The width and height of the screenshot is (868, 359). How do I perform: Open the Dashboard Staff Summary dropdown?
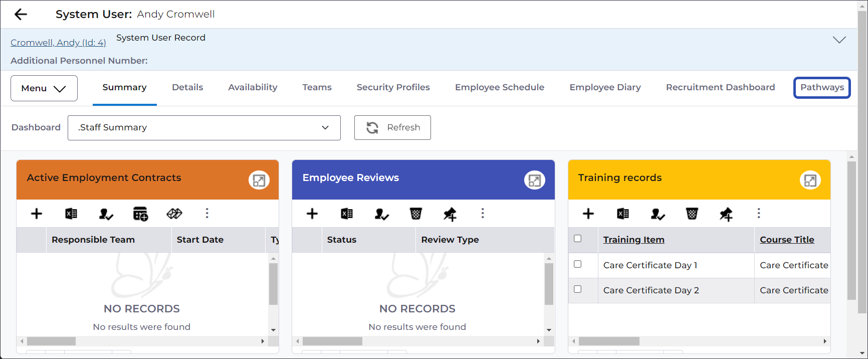point(204,128)
